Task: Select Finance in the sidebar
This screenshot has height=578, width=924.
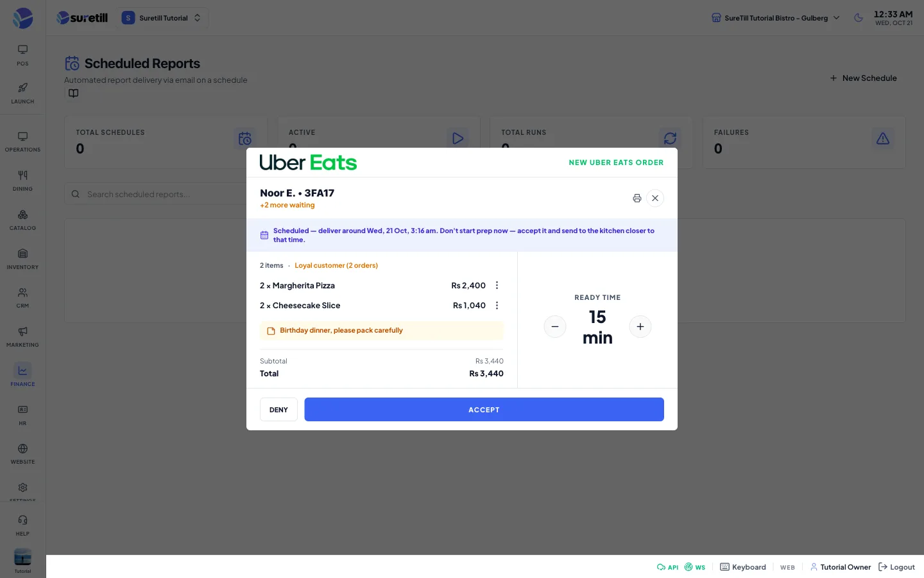Action: pyautogui.click(x=22, y=376)
